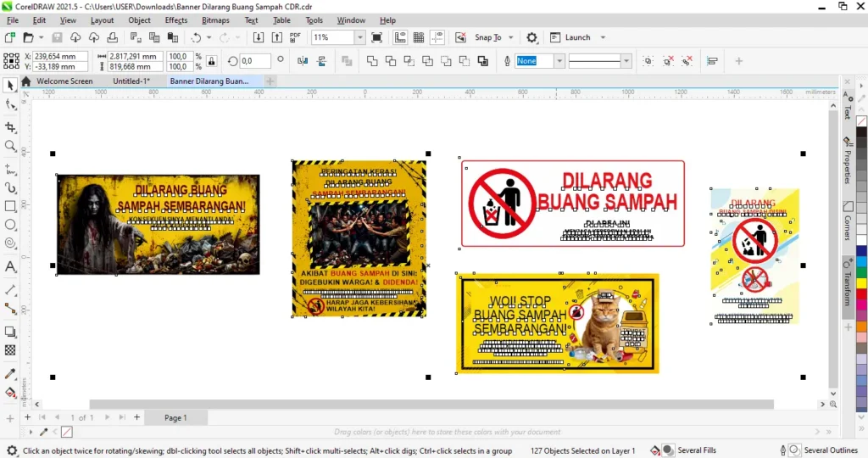This screenshot has height=458, width=868.
Task: Click the Print icon
Action: pos(113,37)
